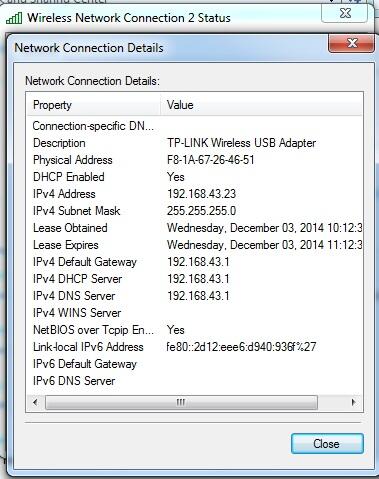
Task: Click the Lease Expires date value
Action: (264, 245)
